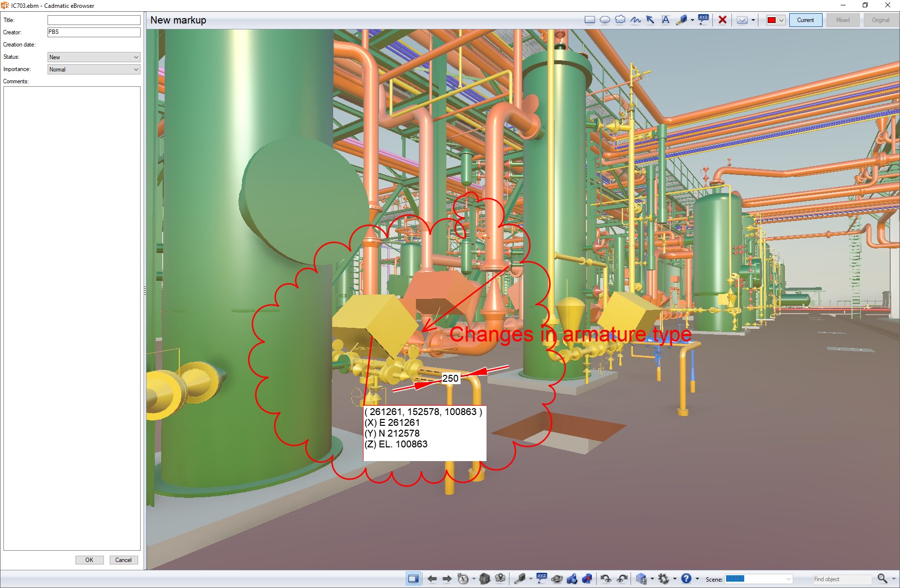This screenshot has height=588, width=900.
Task: Click OK to save the markup
Action: click(x=89, y=560)
